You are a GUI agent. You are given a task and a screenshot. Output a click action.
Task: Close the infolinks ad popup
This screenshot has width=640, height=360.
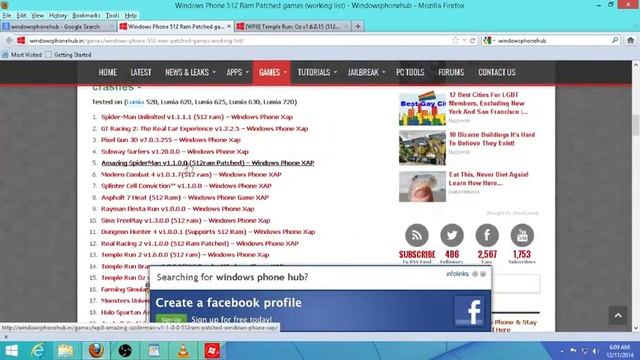[x=483, y=274]
